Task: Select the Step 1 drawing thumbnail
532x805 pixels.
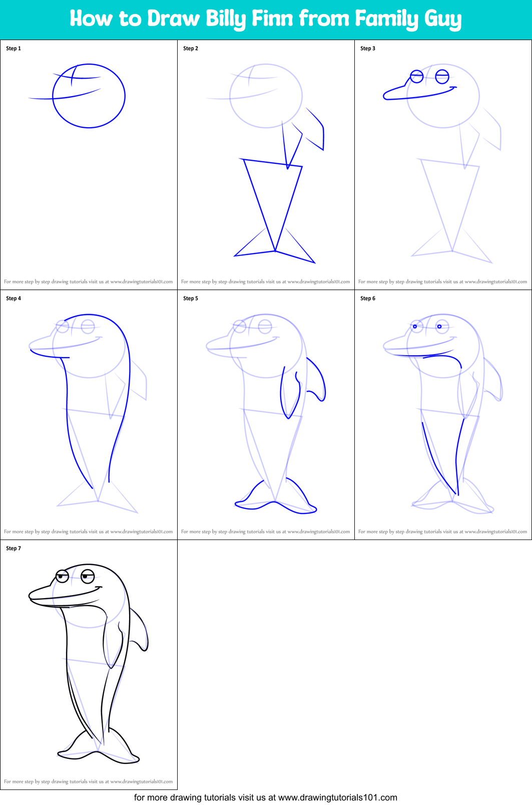Action: pos(89,165)
